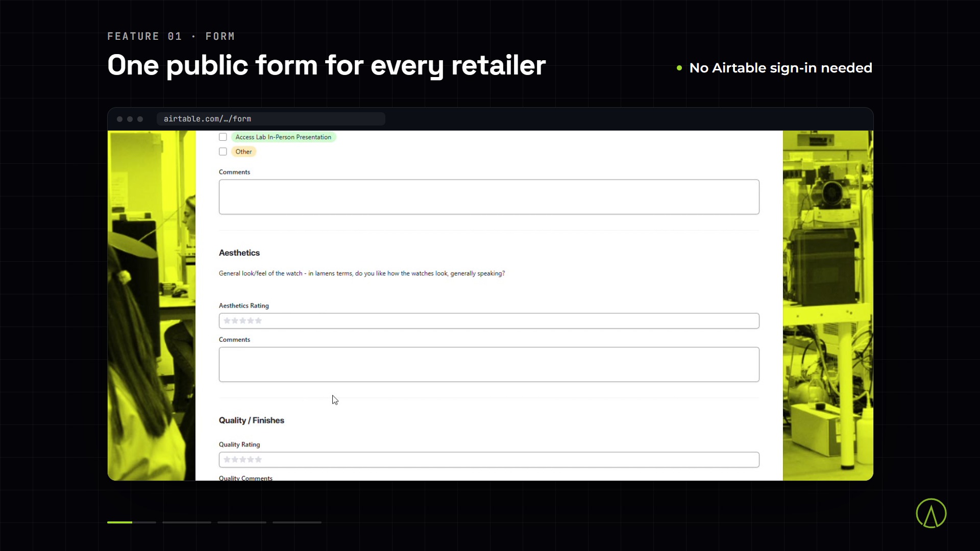Click the Comments label under the Other checkbox
The image size is (980, 551).
234,172
